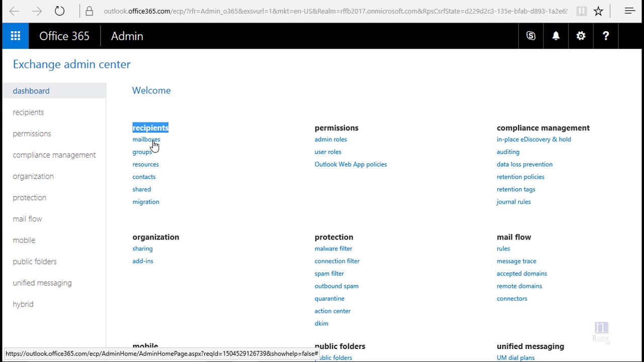Open the migration link

click(x=146, y=202)
